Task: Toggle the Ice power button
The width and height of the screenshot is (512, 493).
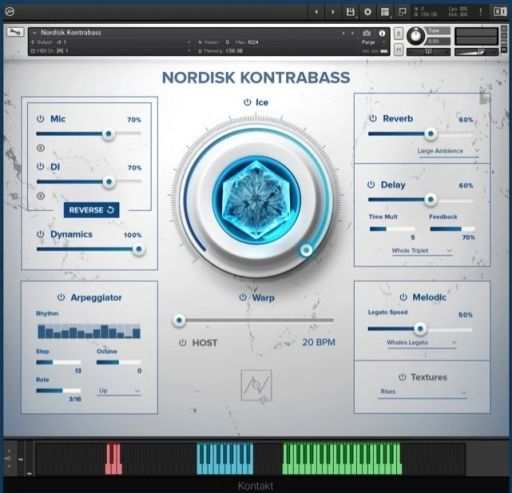Action: (247, 102)
